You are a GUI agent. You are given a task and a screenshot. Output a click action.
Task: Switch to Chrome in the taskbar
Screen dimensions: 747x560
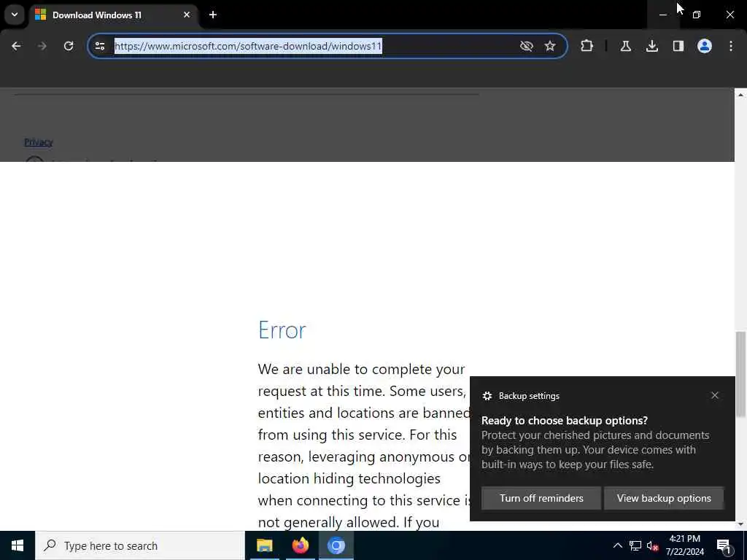tap(336, 545)
